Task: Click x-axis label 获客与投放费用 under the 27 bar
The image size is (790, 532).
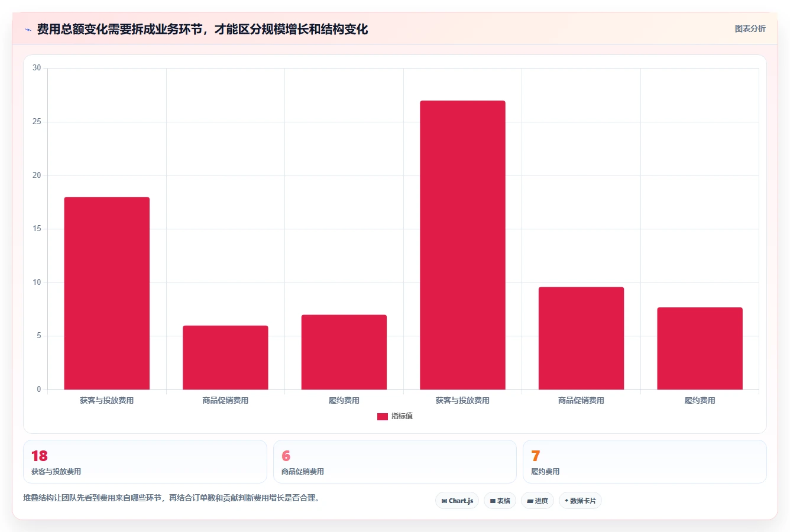Action: tap(462, 401)
